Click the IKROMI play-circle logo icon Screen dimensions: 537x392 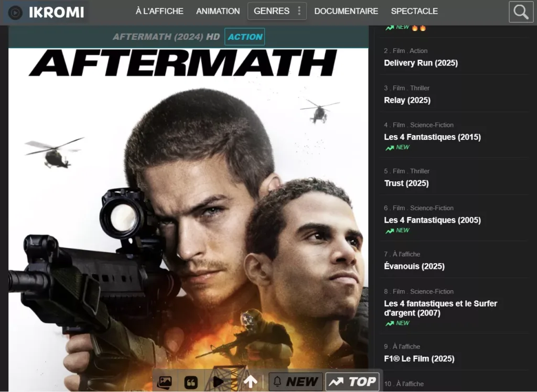tap(15, 13)
